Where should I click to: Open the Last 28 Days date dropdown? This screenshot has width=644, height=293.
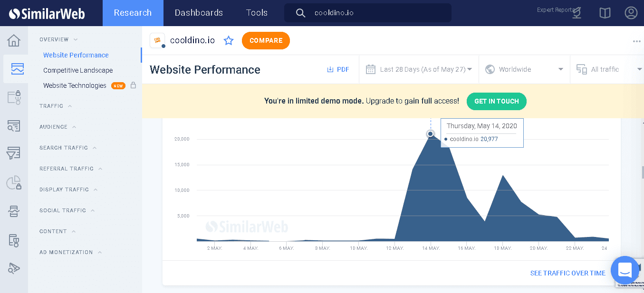pos(419,69)
